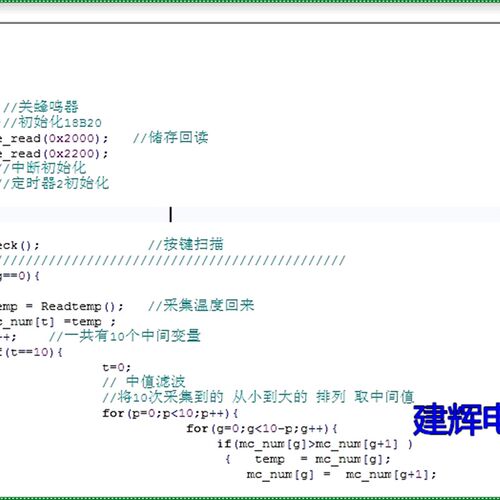This screenshot has width=500, height=500.
Task: Click the long slash comment divider line
Action: click(x=173, y=260)
